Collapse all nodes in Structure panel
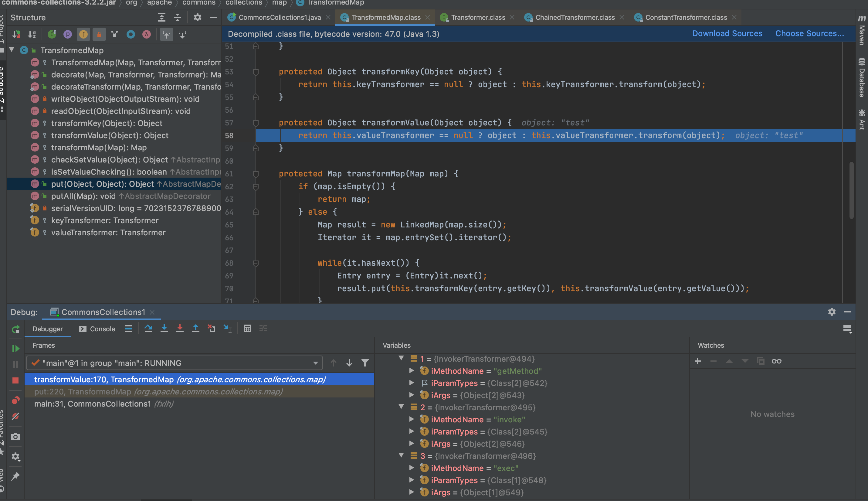The image size is (868, 501). click(x=178, y=17)
